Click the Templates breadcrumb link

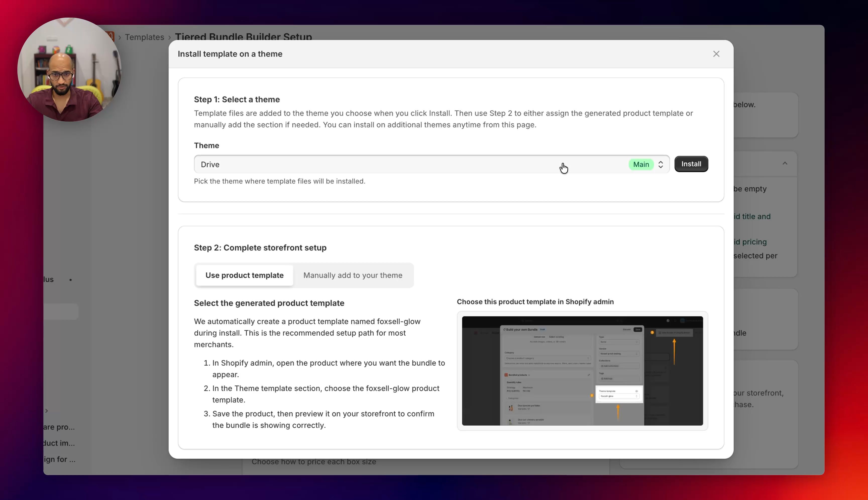coord(144,37)
